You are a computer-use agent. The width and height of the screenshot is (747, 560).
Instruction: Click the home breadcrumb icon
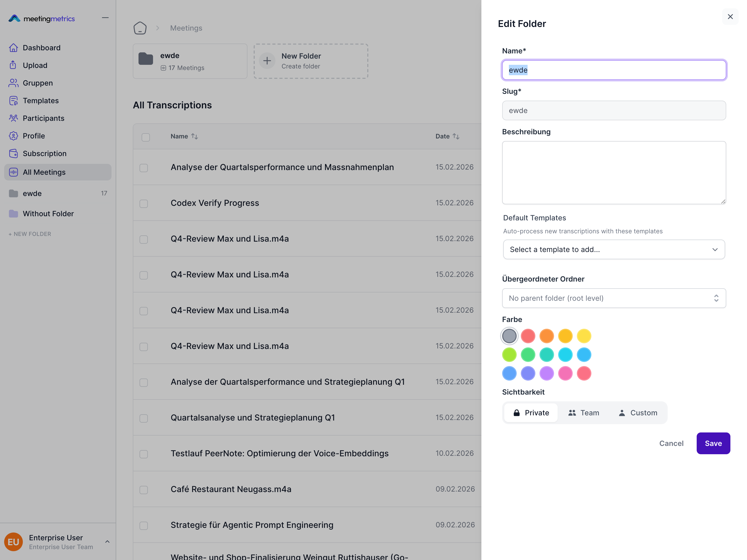(140, 28)
